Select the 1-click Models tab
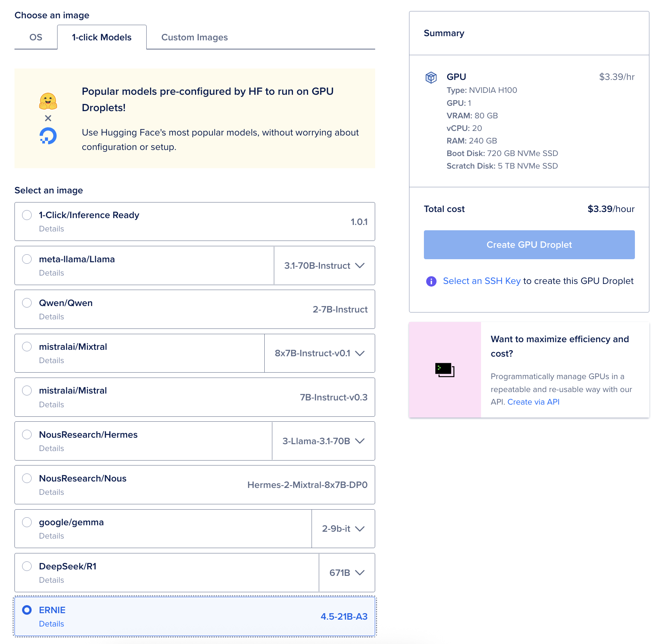This screenshot has height=644, width=665. pyautogui.click(x=102, y=37)
